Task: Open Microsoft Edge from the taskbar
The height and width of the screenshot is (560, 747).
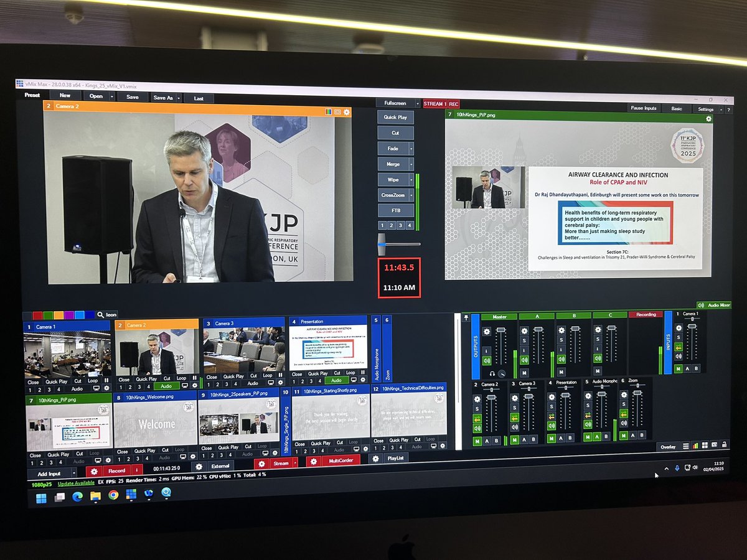Action: (x=77, y=497)
